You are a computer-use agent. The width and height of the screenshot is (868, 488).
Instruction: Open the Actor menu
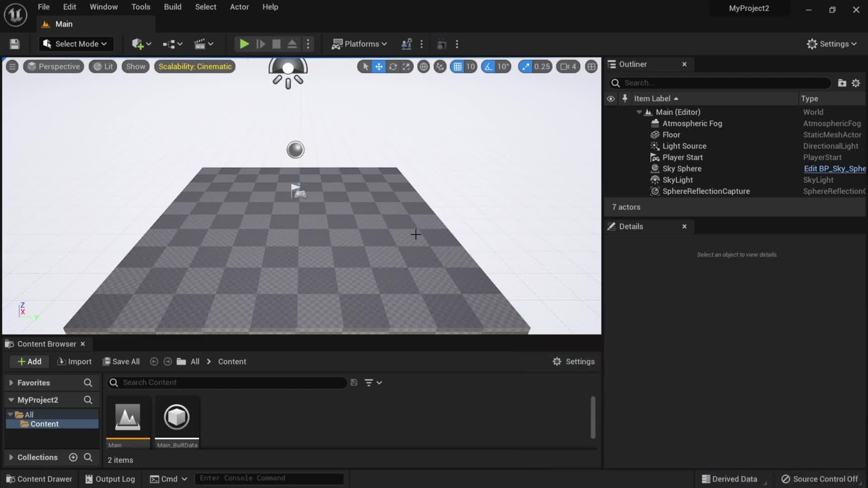(x=239, y=7)
